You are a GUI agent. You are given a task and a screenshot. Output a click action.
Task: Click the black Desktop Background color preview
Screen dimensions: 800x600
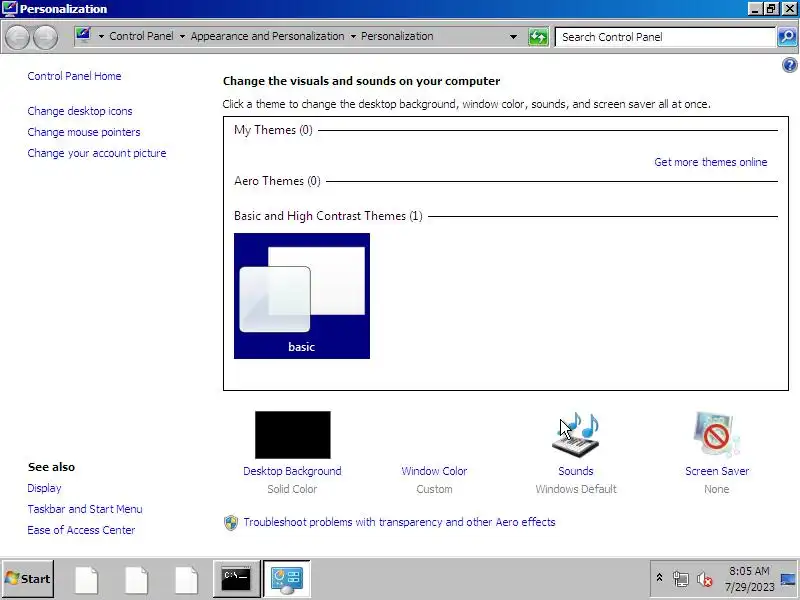coord(293,435)
